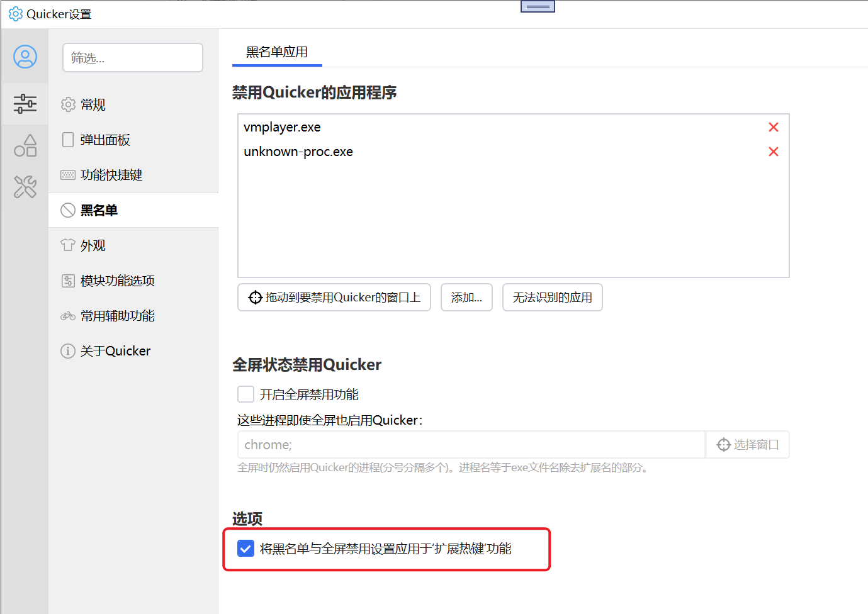
Task: Click the Quicker gear icon in title bar
Action: [16, 14]
